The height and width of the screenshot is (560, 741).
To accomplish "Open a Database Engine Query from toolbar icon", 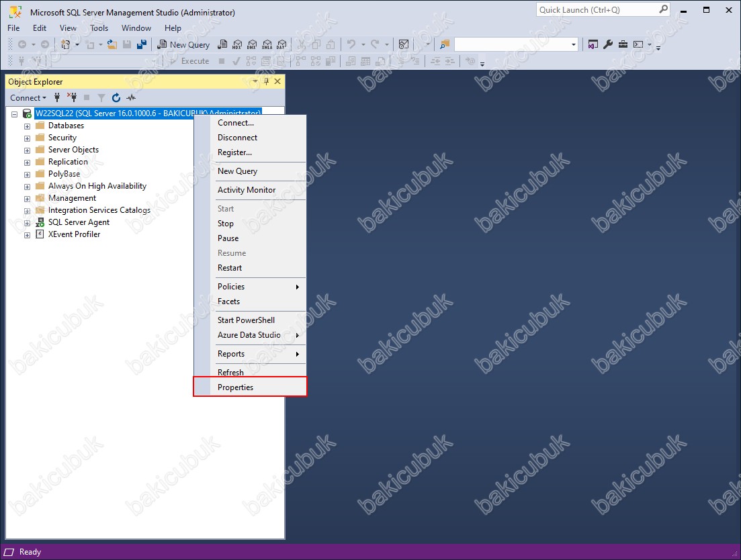I will pos(222,44).
